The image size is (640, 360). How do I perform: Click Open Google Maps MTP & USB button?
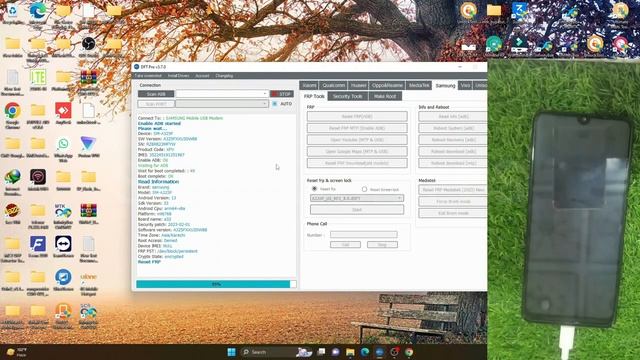coord(357,151)
